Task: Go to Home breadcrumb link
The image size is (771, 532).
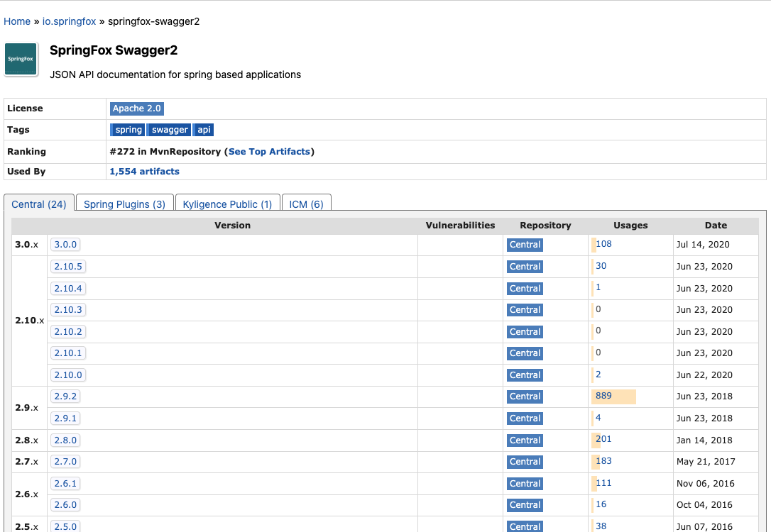Action: tap(17, 21)
